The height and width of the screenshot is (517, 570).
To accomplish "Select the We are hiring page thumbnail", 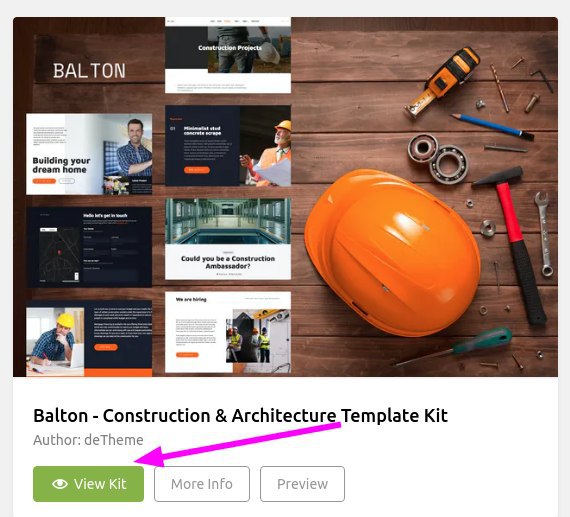I will click(228, 332).
